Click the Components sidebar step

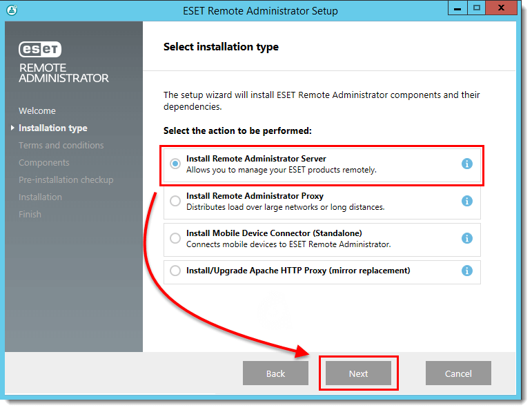44,163
